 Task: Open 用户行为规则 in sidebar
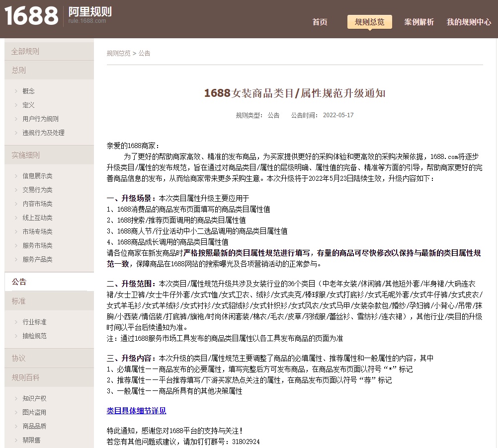coord(40,119)
